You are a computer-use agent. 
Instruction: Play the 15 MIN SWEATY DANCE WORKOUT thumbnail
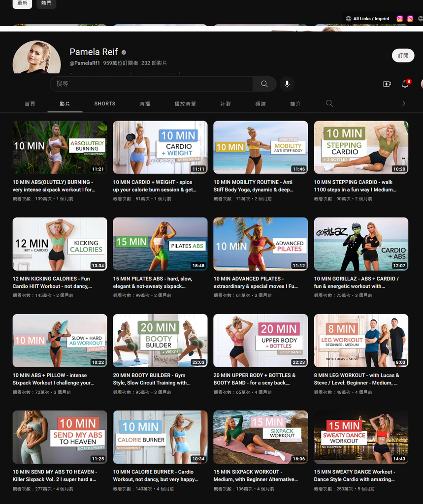tap(361, 437)
